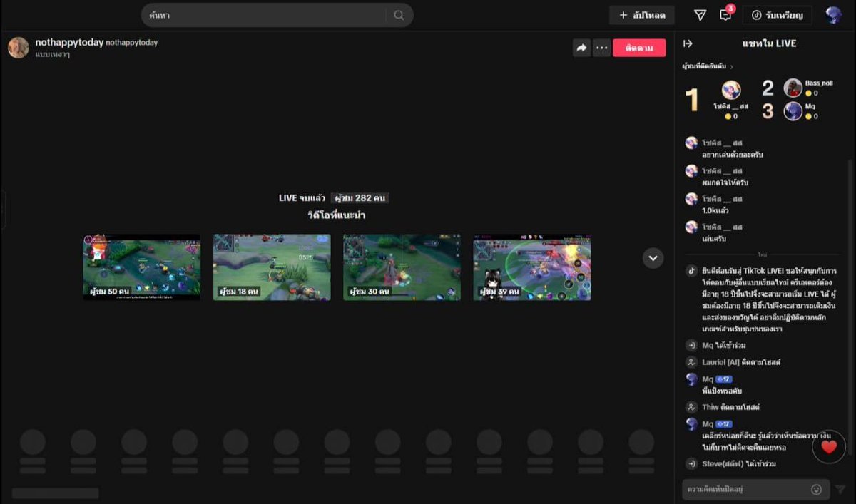Open the recommended video with 30 viewers
856x504 pixels.
pyautogui.click(x=402, y=267)
